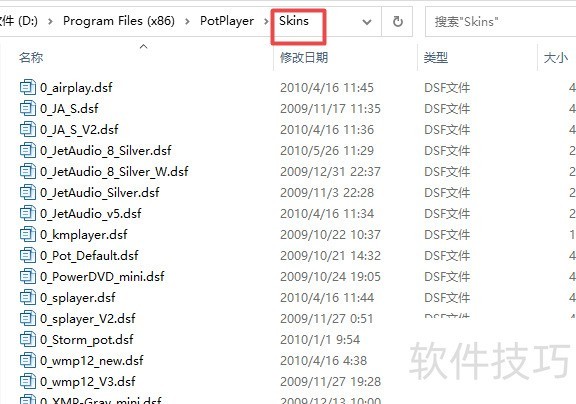
Task: Open the address bar history dropdown
Action: pos(366,22)
